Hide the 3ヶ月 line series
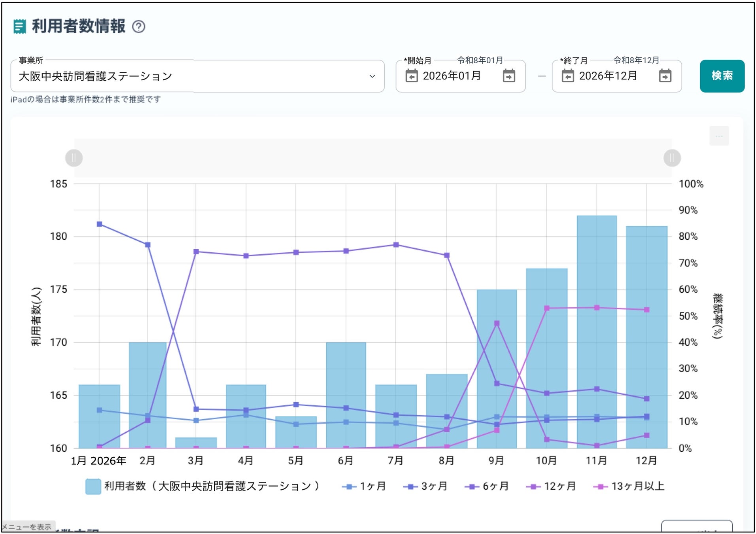Screen dimensions: 756x534 coord(425,486)
